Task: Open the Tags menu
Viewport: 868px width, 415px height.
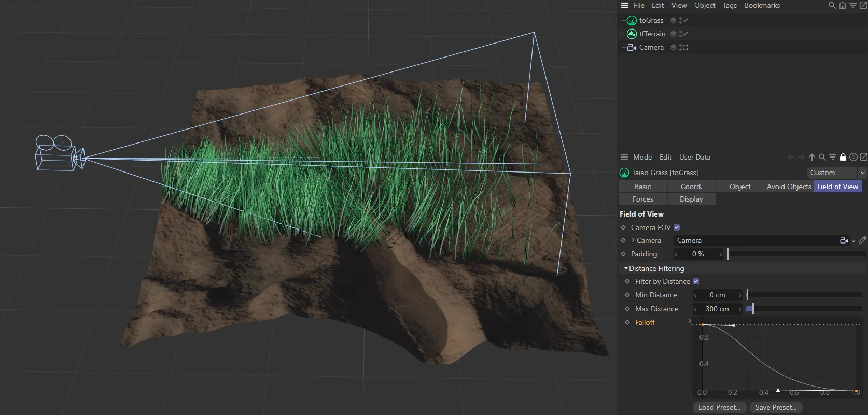Action: coord(730,5)
